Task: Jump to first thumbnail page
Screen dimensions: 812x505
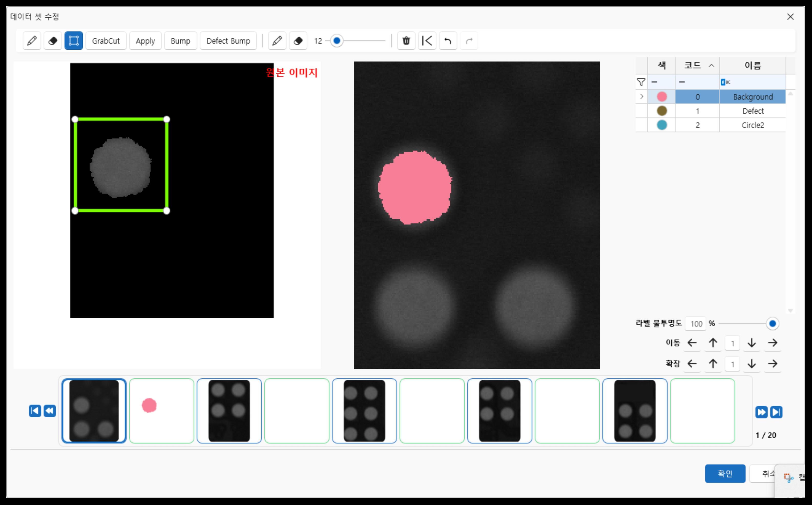Action: [x=35, y=411]
